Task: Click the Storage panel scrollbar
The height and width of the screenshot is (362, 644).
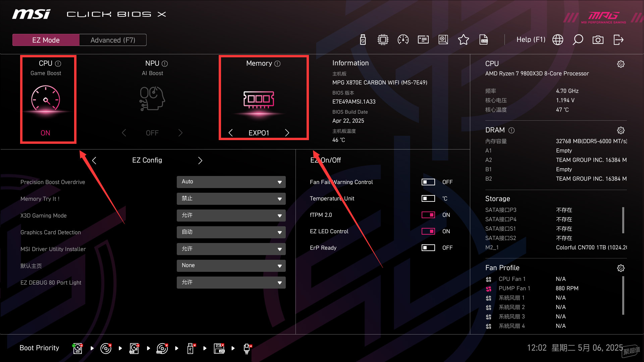Action: [x=623, y=220]
